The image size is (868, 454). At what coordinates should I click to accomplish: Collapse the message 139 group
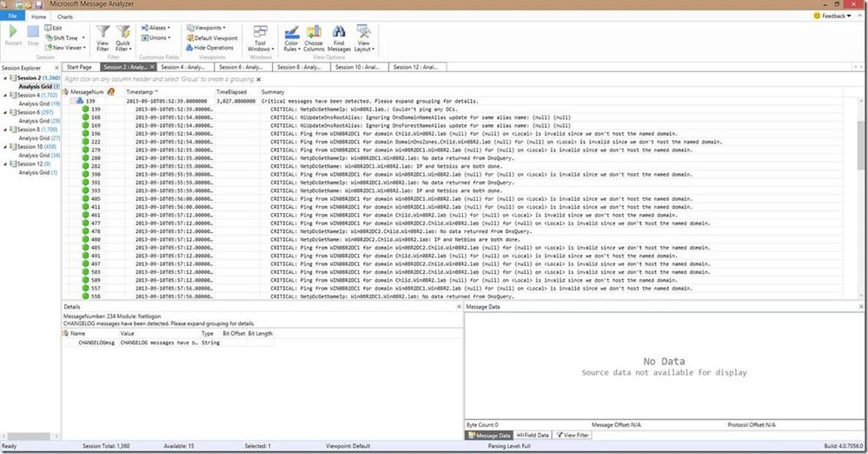click(73, 102)
